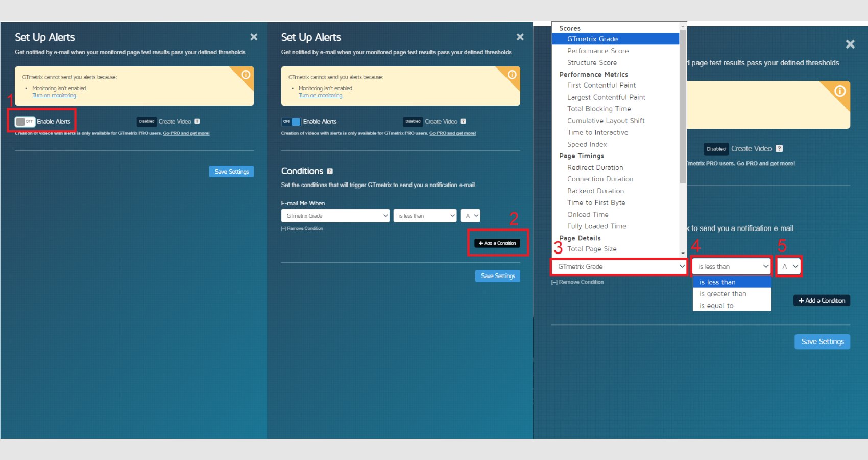Click info icon on right warning box
868x460 pixels.
click(x=840, y=91)
